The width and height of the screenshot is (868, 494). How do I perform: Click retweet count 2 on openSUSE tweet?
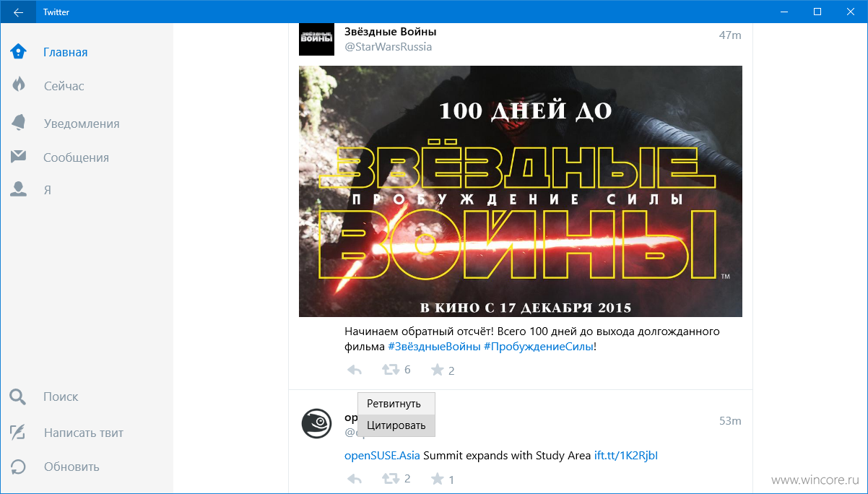point(407,479)
